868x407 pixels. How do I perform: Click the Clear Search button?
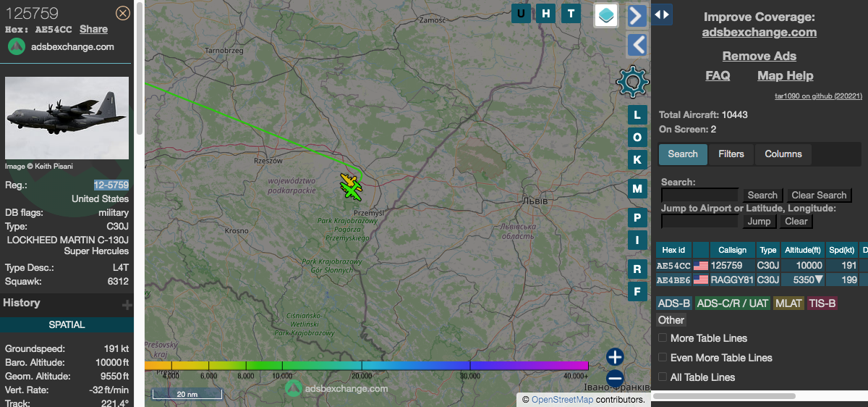[x=819, y=196]
